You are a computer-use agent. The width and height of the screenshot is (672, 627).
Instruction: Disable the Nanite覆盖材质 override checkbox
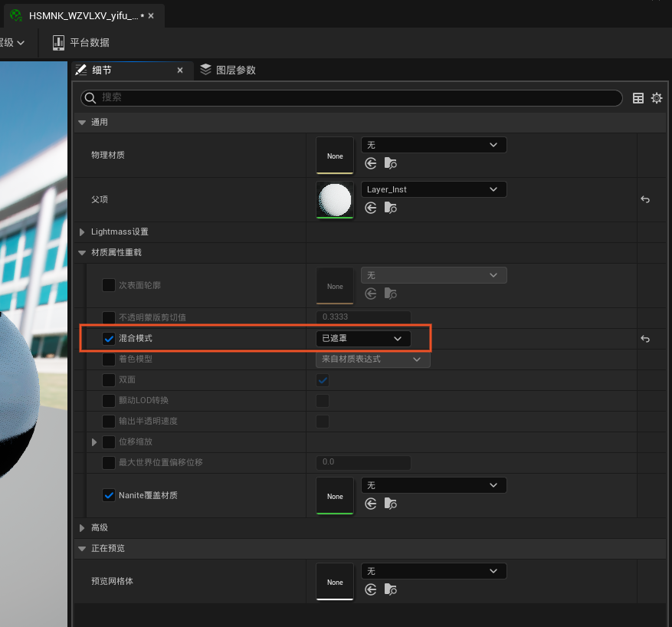(x=109, y=495)
